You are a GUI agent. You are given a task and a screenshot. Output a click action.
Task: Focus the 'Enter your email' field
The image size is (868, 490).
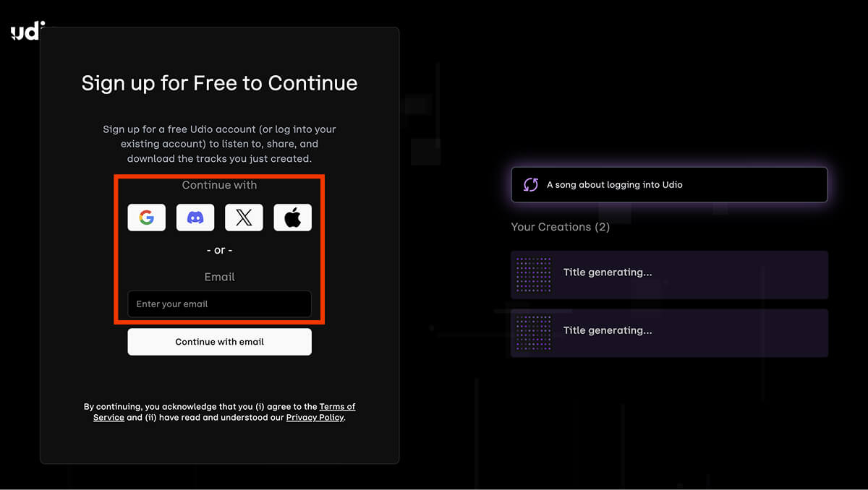pos(219,304)
